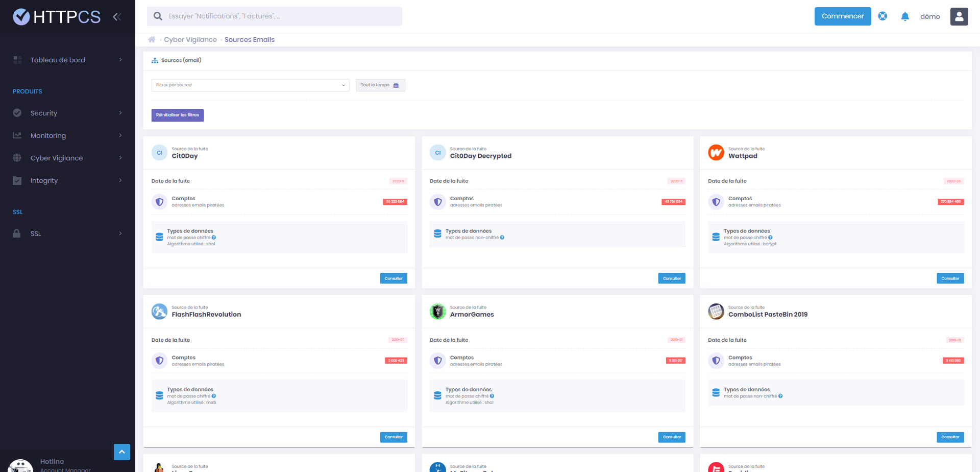The height and width of the screenshot is (472, 980).
Task: Open the Tout le temps date filter
Action: pyautogui.click(x=380, y=85)
